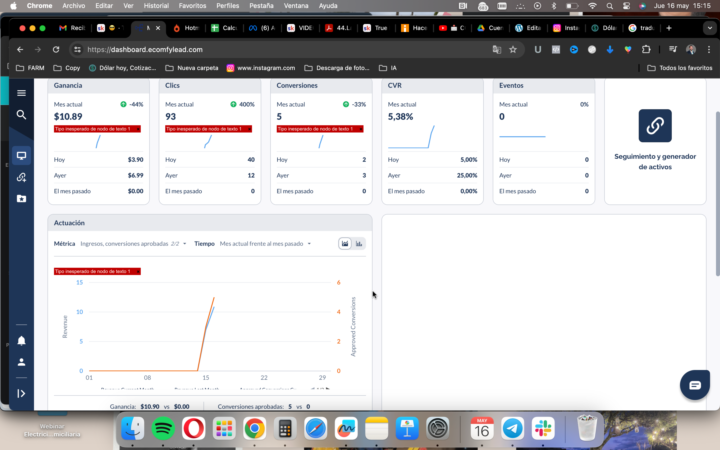The image size is (720, 450).
Task: Open the Historial menu in menu bar
Action: point(156,6)
